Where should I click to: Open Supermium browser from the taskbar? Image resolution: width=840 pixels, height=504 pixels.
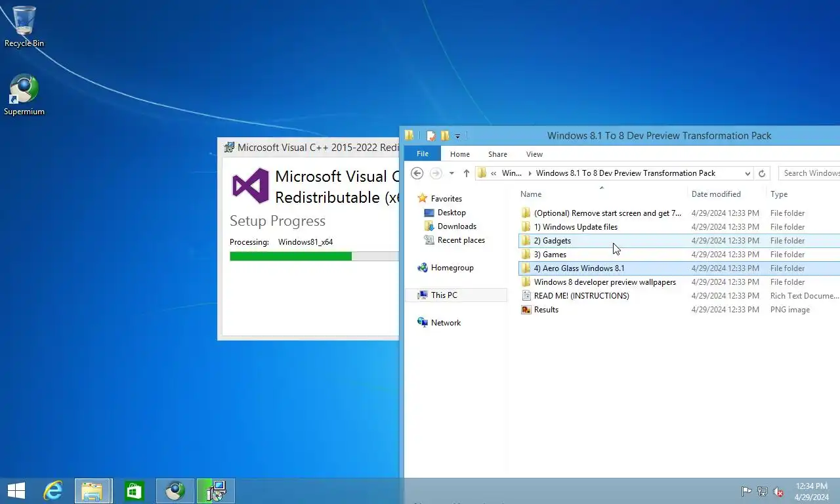click(175, 491)
